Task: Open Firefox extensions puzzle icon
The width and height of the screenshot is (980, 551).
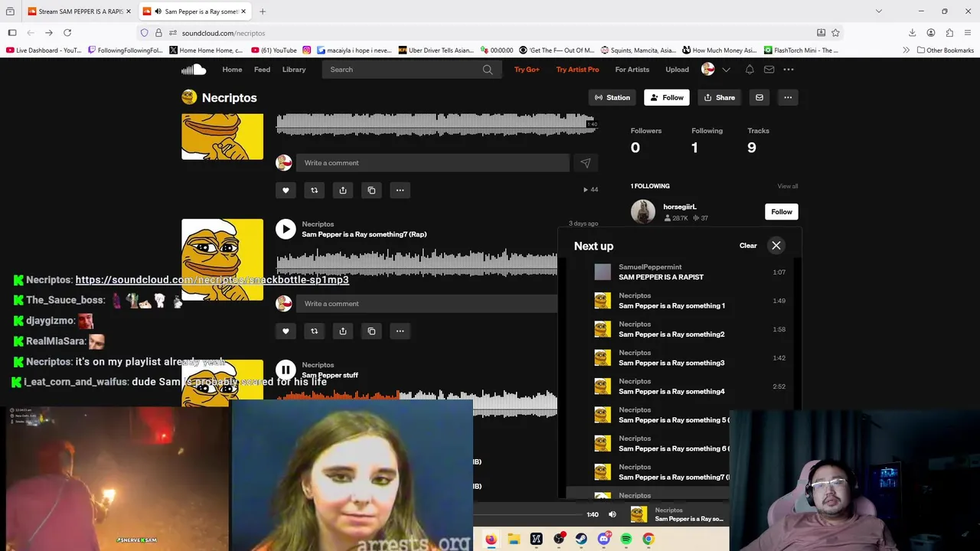Action: click(x=949, y=33)
